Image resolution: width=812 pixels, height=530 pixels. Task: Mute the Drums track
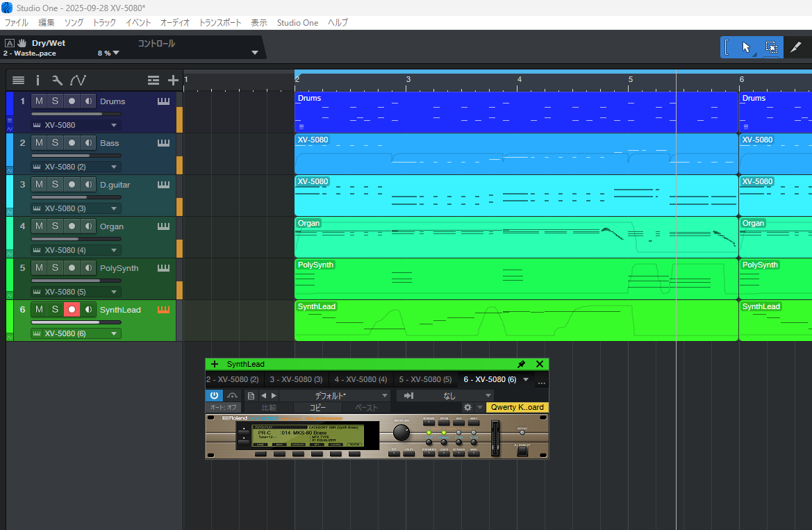[39, 101]
